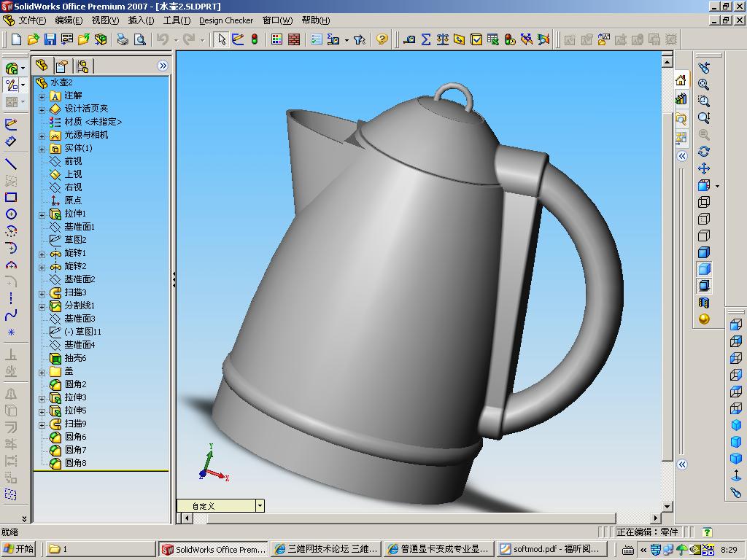Screen dimensions: 747x560
Task: Expand the 光源与相机 tree node
Action: tap(42, 136)
